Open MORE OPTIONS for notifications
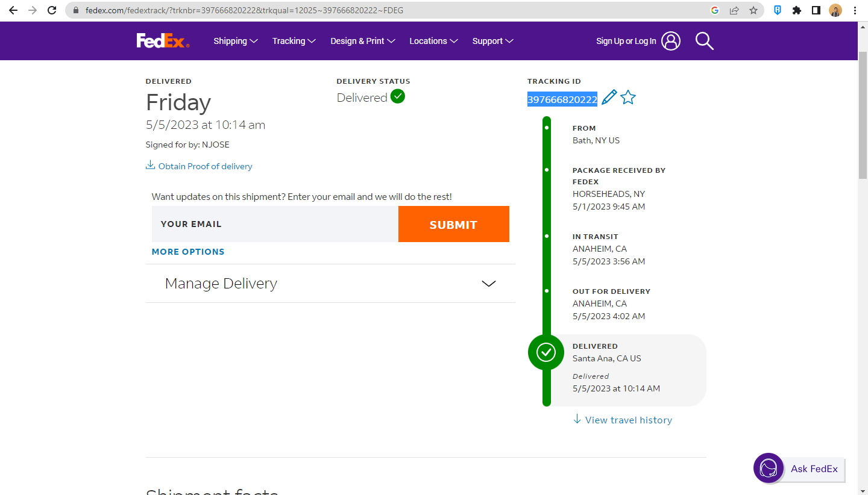 188,252
